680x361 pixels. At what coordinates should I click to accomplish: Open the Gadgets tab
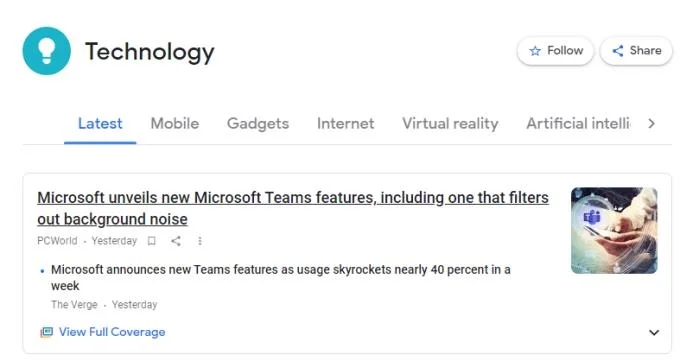258,124
